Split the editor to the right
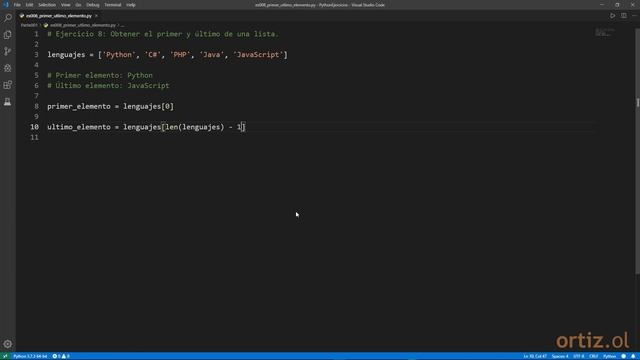Viewport: 640px width, 360px height. coord(624,16)
